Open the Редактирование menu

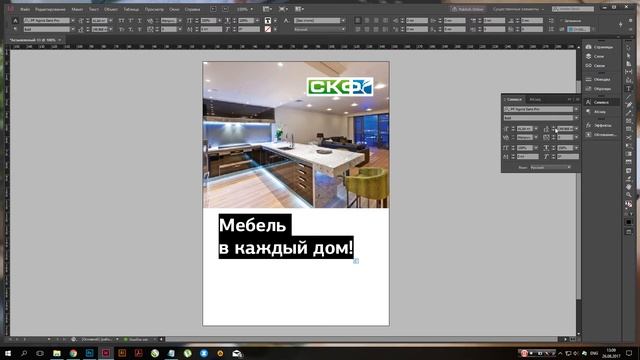point(50,9)
